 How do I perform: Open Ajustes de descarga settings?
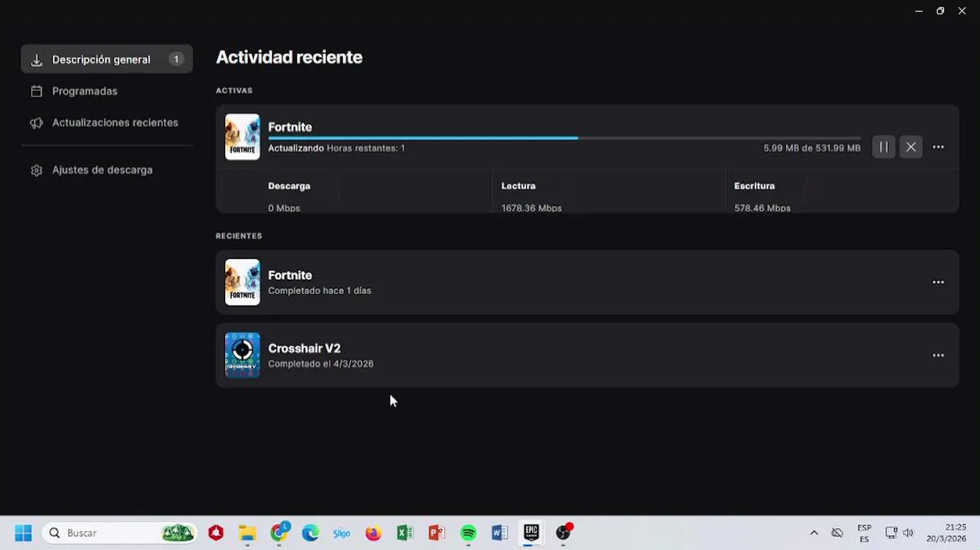coord(102,170)
